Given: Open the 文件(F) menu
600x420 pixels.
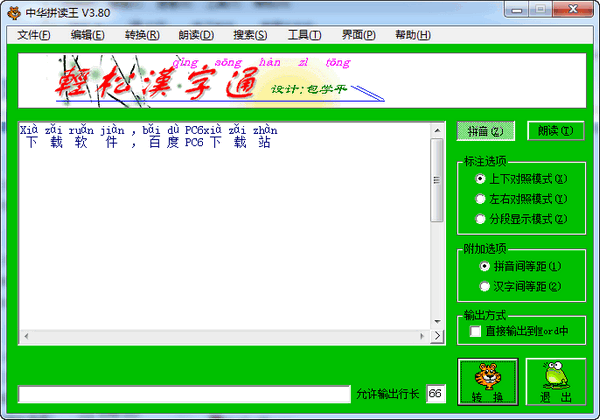Looking at the screenshot, I should 34,35.
